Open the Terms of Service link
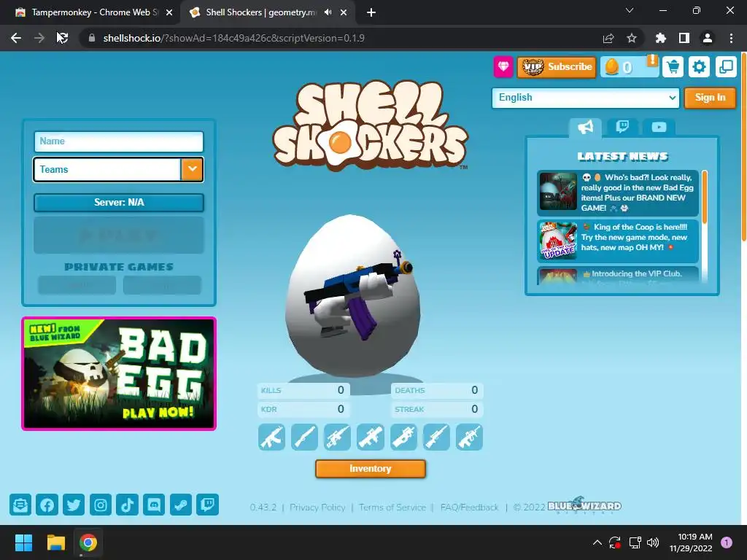 tap(392, 507)
